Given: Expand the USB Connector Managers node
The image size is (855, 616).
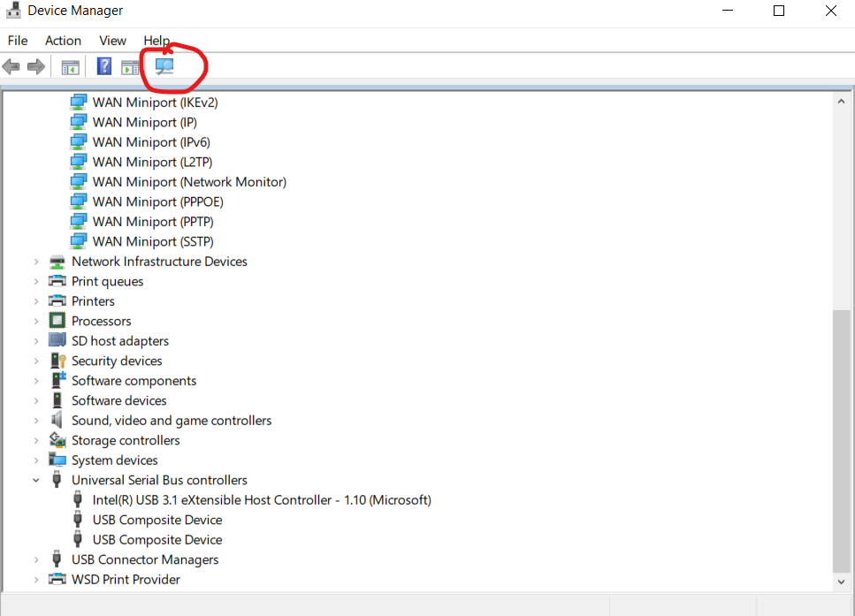Looking at the screenshot, I should coord(36,559).
